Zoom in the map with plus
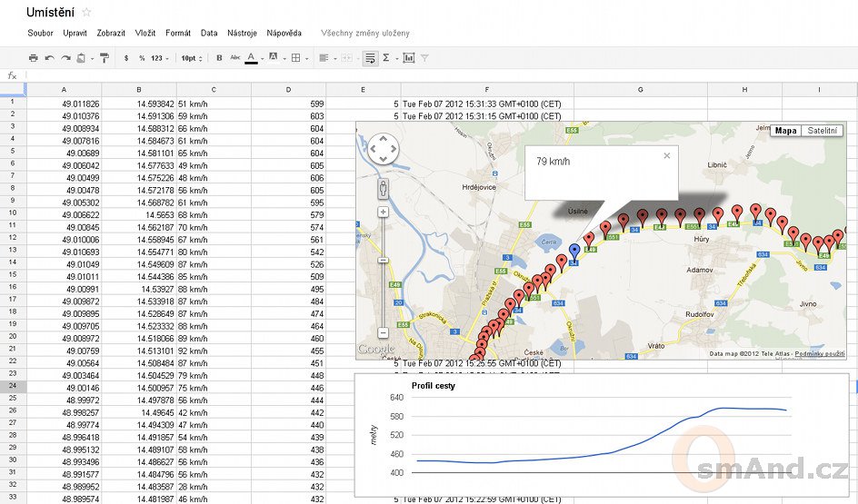This screenshot has height=504, width=858. tap(383, 212)
